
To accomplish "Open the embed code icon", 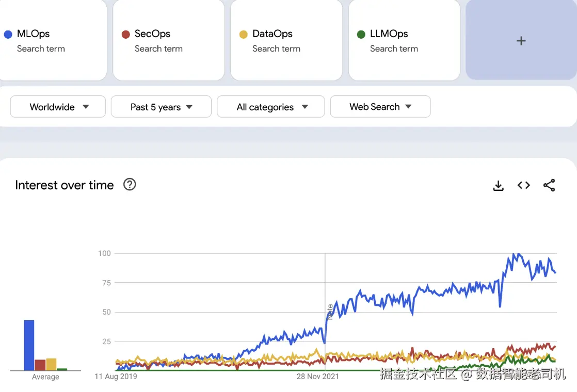I will click(x=523, y=186).
